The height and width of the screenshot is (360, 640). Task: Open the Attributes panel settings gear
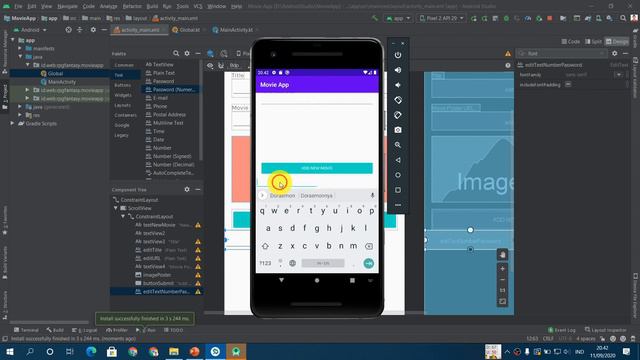click(615, 53)
